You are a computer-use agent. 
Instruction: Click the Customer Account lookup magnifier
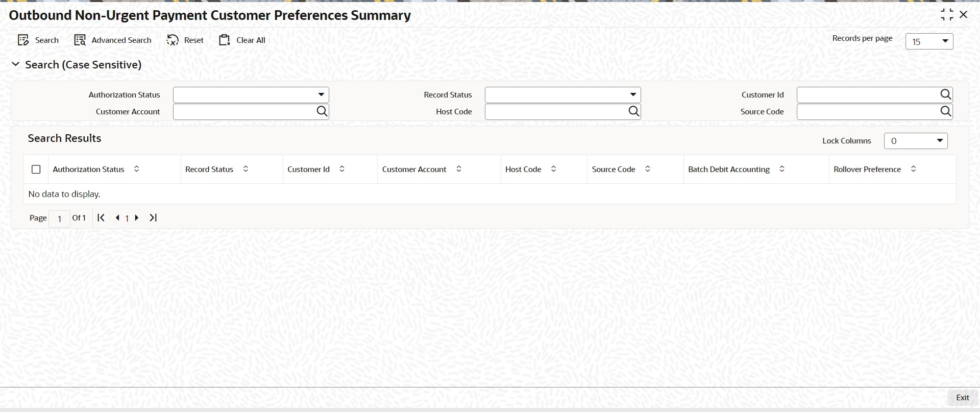(x=322, y=111)
